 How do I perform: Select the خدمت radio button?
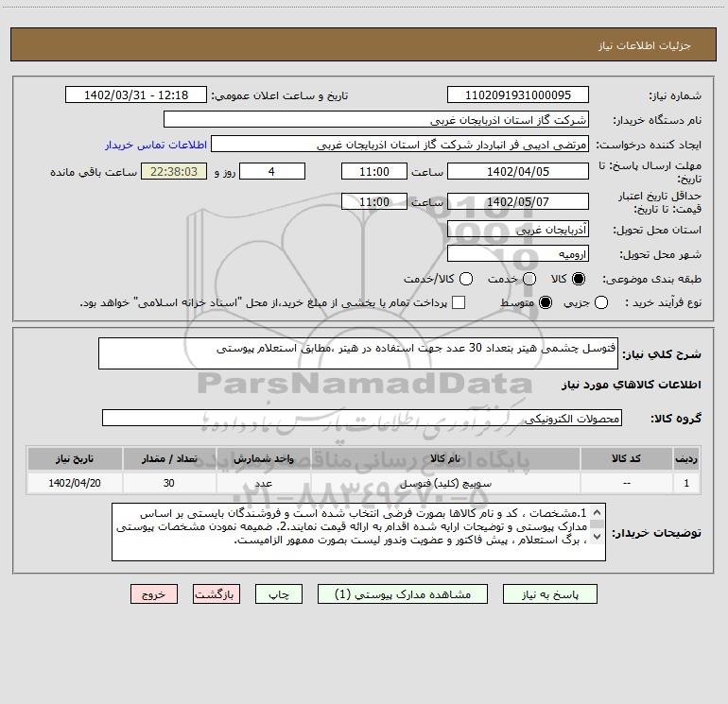point(529,279)
